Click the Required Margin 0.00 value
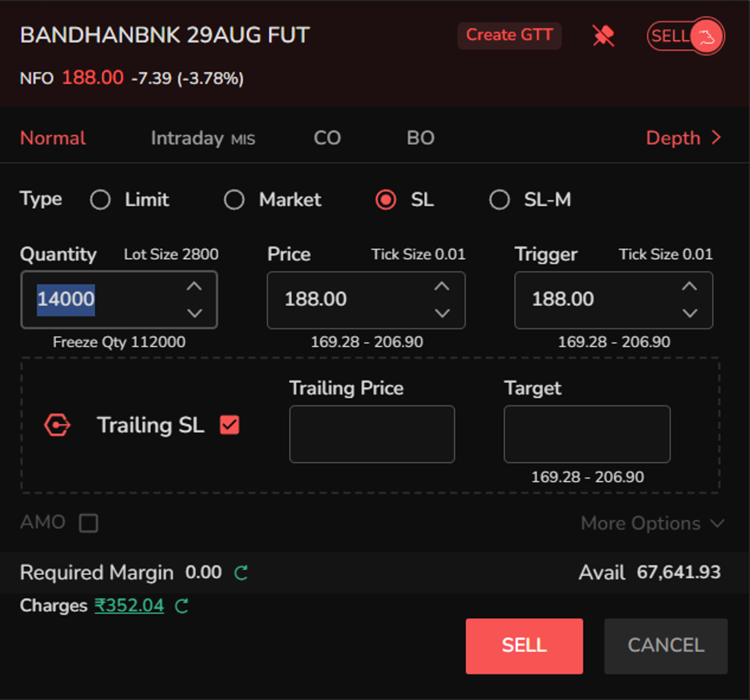 [203, 572]
